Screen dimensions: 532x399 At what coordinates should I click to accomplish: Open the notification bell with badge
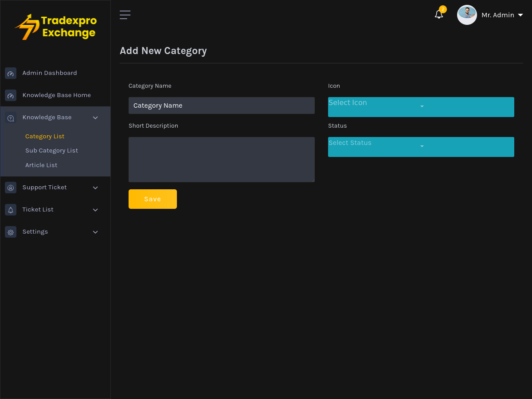pos(438,15)
